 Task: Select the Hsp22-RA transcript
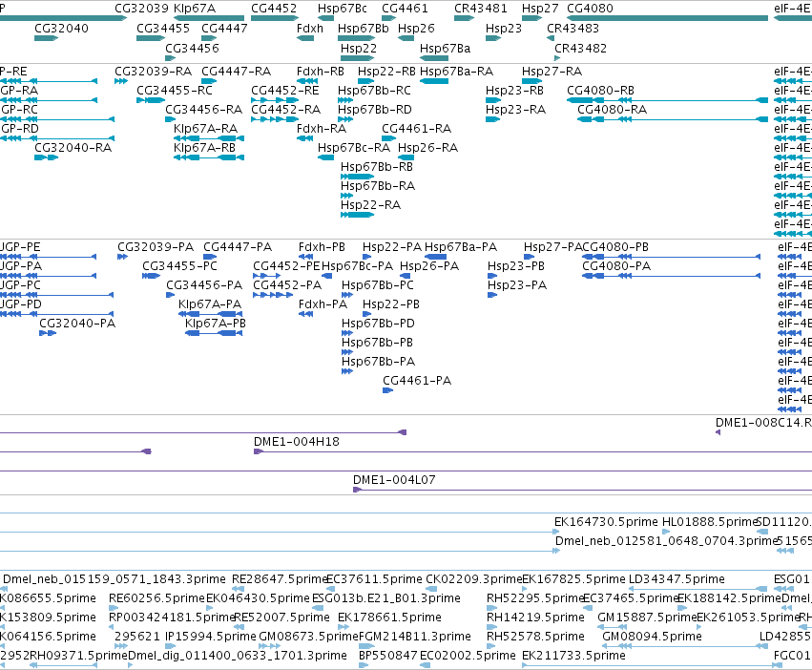coord(357,215)
